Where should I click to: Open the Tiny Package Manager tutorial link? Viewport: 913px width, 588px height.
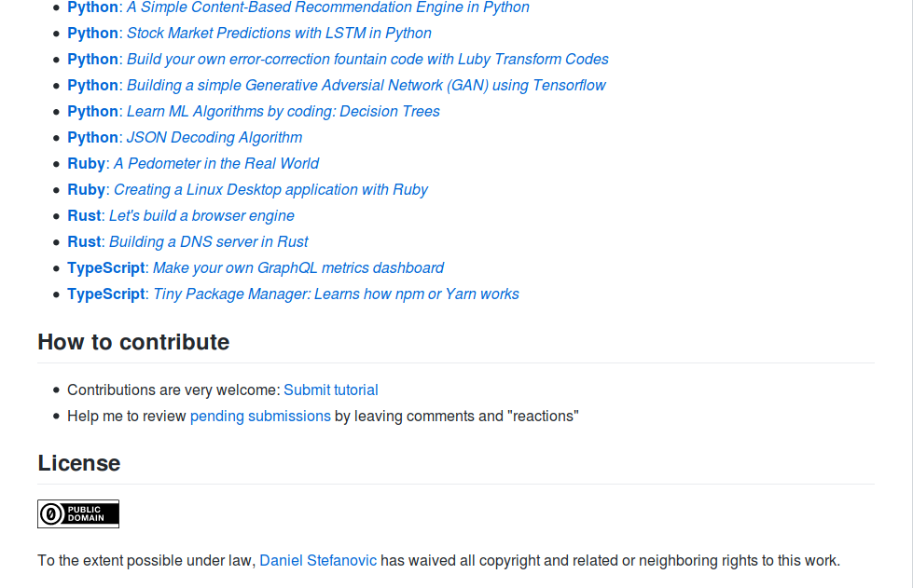click(x=336, y=294)
